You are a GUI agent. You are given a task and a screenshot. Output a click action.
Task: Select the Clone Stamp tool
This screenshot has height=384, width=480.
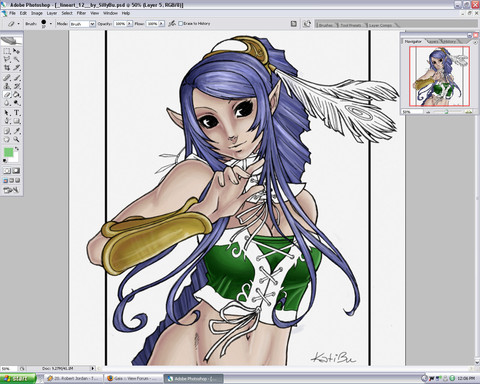7,86
